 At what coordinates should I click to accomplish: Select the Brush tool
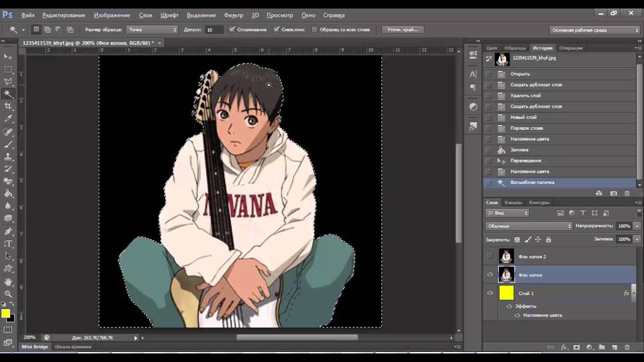tap(8, 145)
